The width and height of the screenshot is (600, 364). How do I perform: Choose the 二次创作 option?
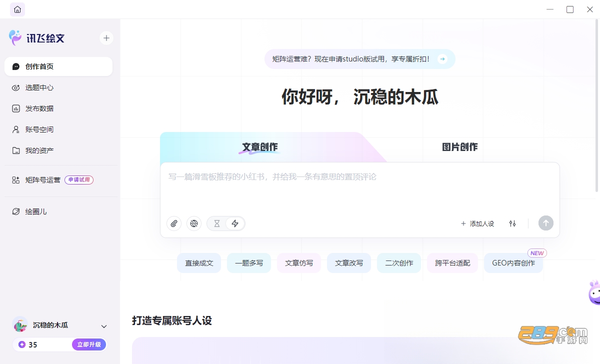click(399, 263)
